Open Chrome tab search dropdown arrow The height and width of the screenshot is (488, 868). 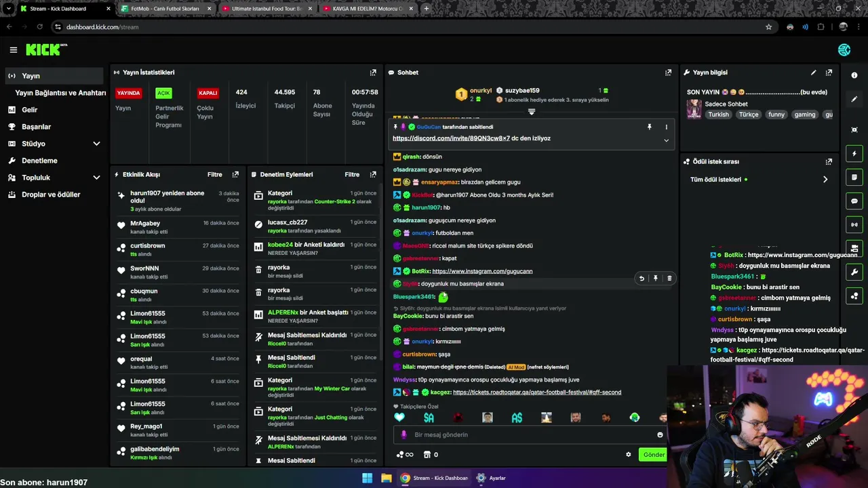[x=8, y=9]
